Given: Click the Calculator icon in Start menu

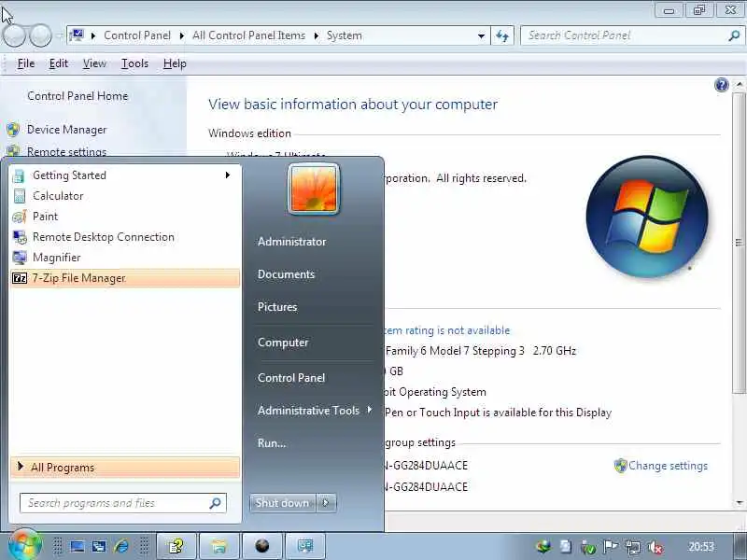Looking at the screenshot, I should tap(20, 196).
